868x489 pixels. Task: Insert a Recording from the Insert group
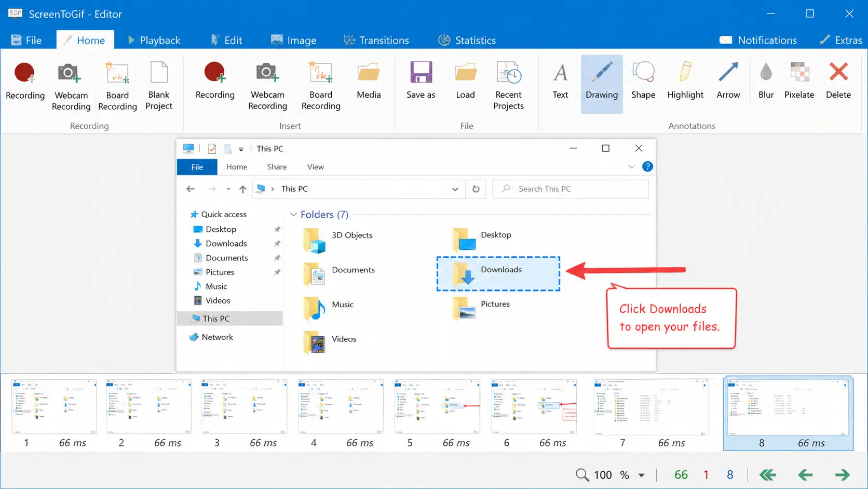click(215, 82)
